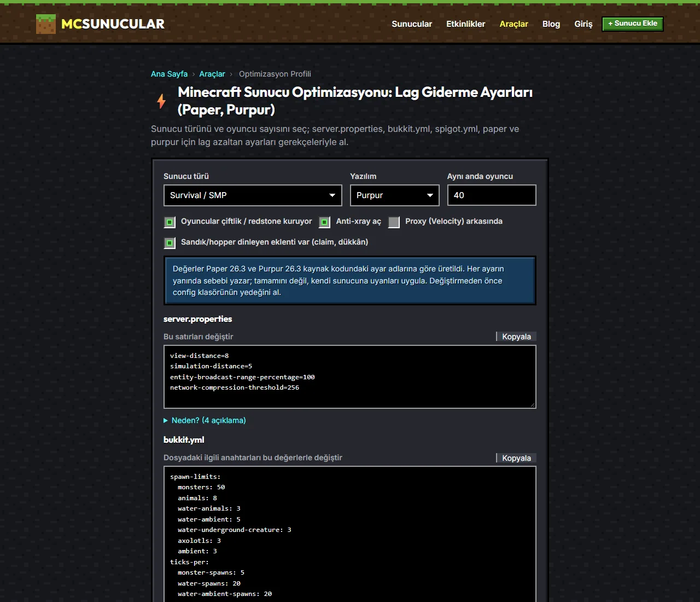This screenshot has width=700, height=602.
Task: Click inside the bukkit.yml code box
Action: pos(350,534)
